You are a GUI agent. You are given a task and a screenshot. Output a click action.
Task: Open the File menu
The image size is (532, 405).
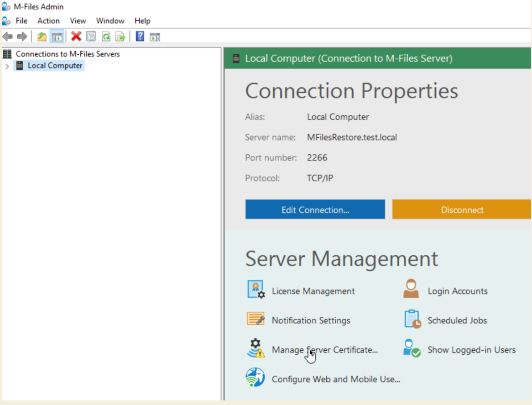[x=21, y=21]
